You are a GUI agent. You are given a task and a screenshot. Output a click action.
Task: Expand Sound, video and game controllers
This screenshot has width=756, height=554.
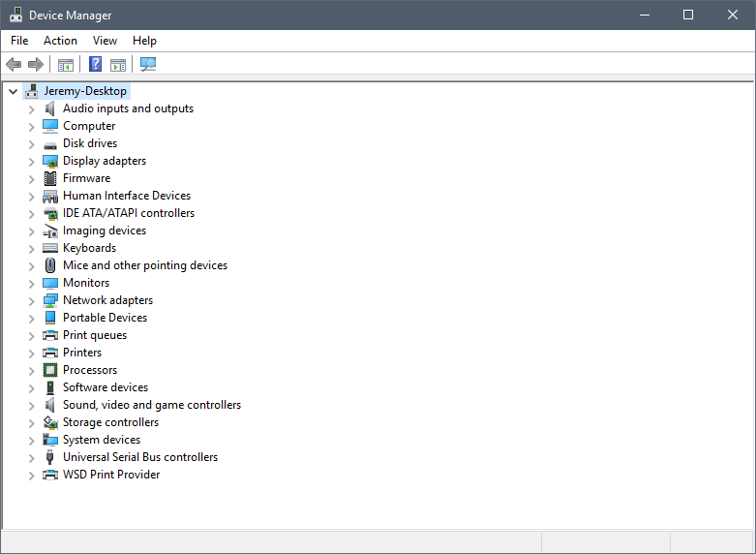pyautogui.click(x=31, y=406)
